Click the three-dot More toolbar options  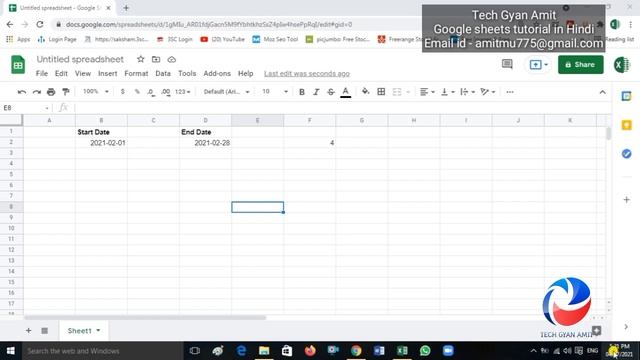[510, 92]
